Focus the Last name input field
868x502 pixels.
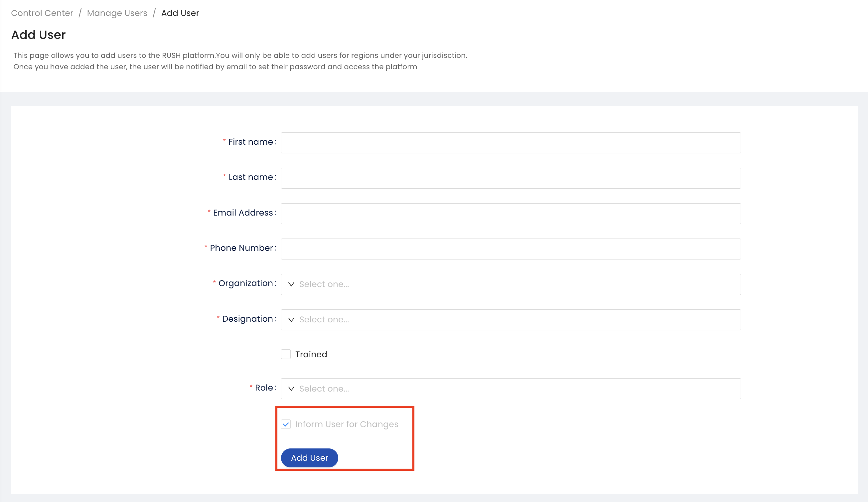click(511, 178)
